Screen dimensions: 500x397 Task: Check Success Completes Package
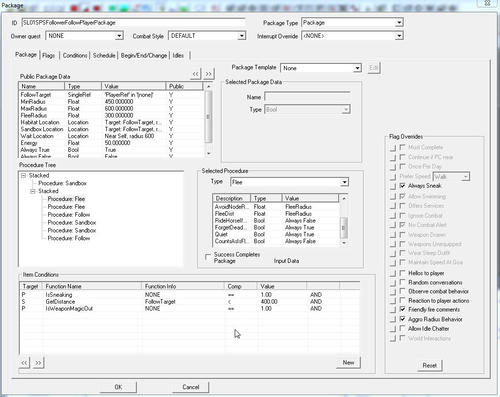tap(208, 257)
